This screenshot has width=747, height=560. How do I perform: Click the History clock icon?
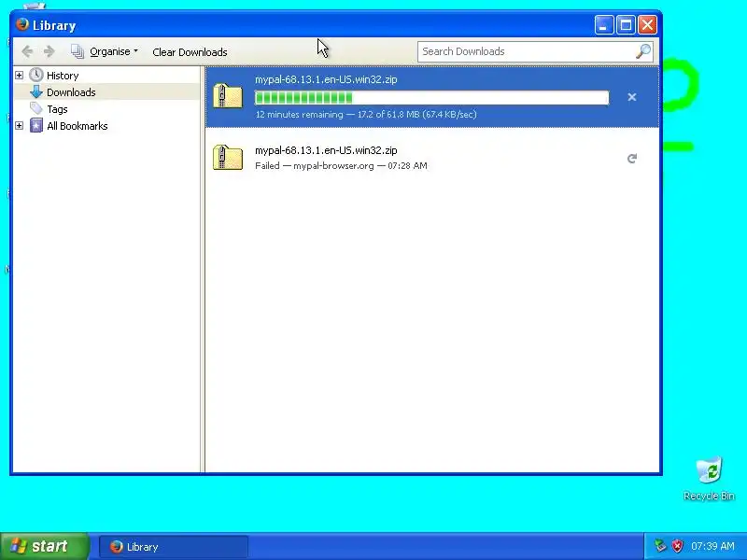pyautogui.click(x=36, y=75)
